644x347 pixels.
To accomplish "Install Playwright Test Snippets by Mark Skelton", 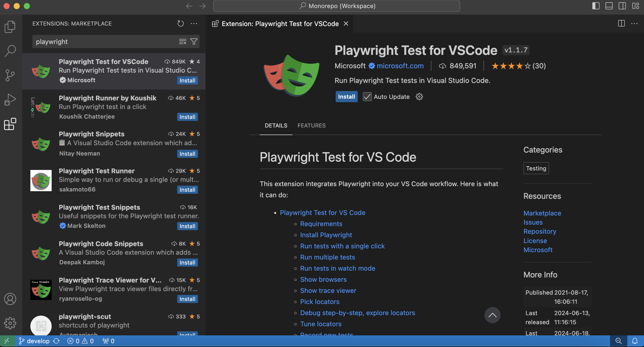I will pos(187,226).
